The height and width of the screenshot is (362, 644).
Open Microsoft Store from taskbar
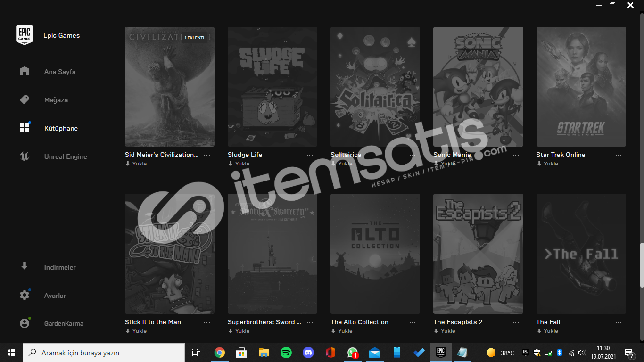(x=242, y=353)
